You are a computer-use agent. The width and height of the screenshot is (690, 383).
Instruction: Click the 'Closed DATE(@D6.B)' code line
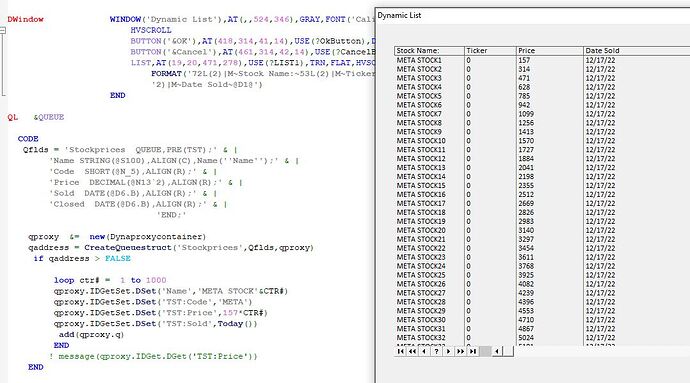[138, 204]
